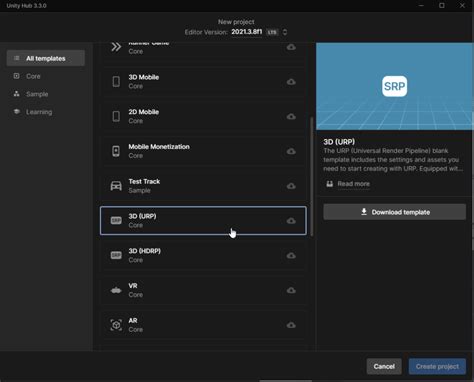Click cloud download icon for 3D (URP)
Viewport: 474px width, 382px height.
click(291, 221)
